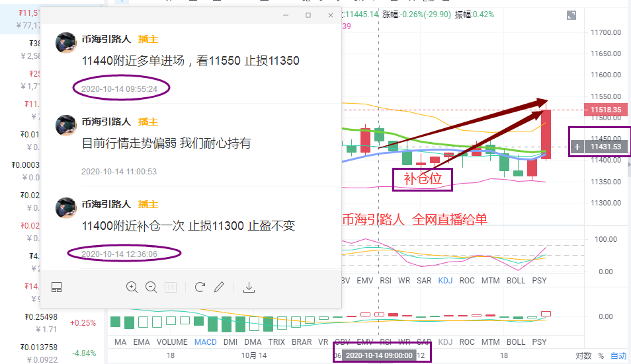
Task: Select the DMI indicator tab
Action: pos(230,342)
